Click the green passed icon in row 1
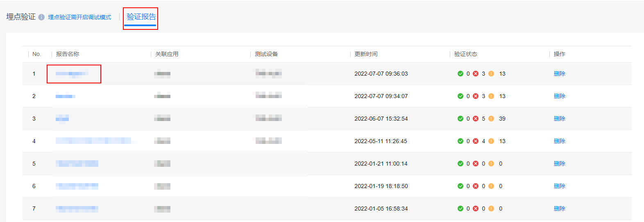 tap(460, 74)
